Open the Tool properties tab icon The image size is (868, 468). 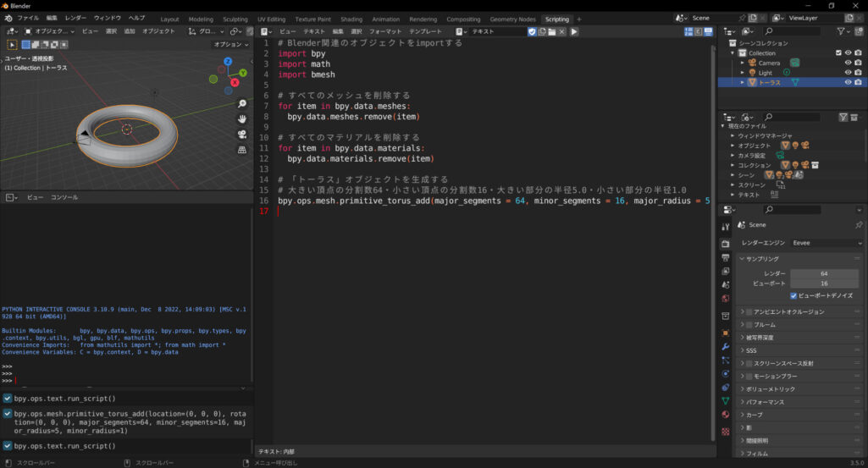pyautogui.click(x=726, y=227)
